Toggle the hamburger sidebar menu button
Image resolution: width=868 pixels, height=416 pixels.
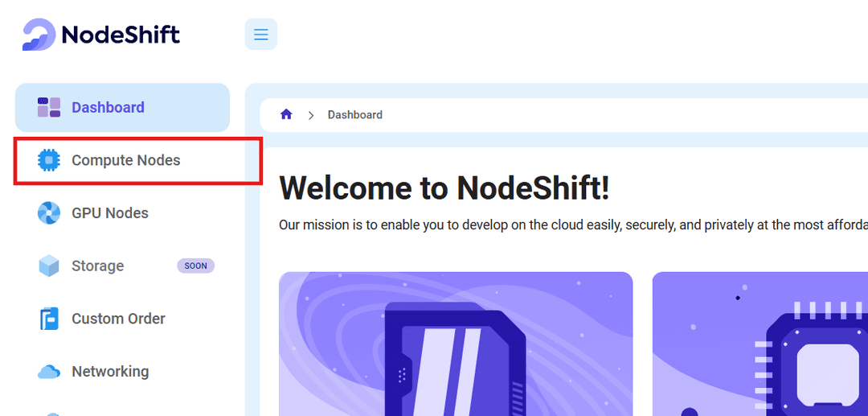[260, 35]
